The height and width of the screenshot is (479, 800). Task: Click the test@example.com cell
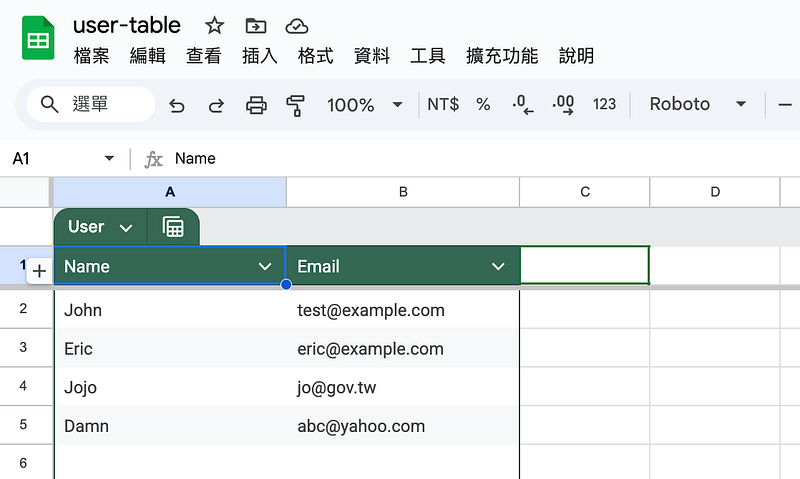coord(403,310)
